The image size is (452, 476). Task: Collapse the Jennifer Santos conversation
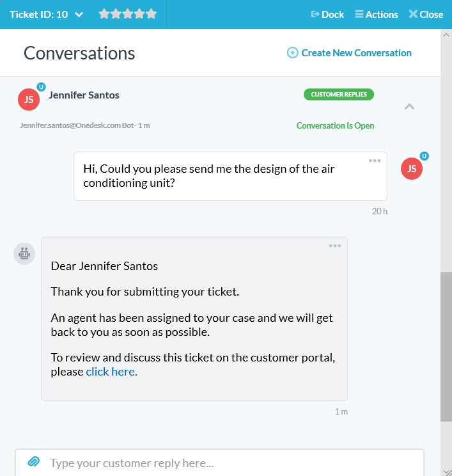point(410,107)
